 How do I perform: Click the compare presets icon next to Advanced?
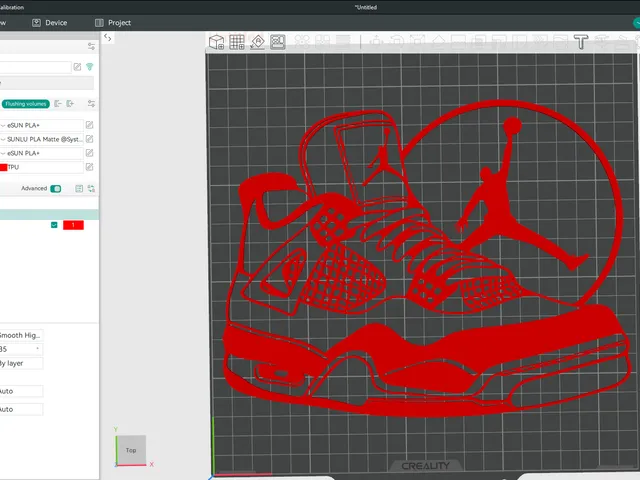tap(91, 189)
